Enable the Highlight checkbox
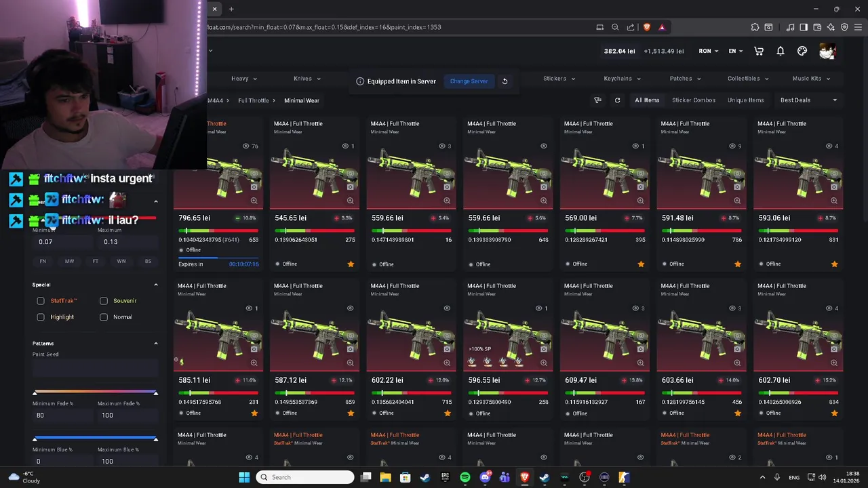The image size is (868, 488). 41,317
